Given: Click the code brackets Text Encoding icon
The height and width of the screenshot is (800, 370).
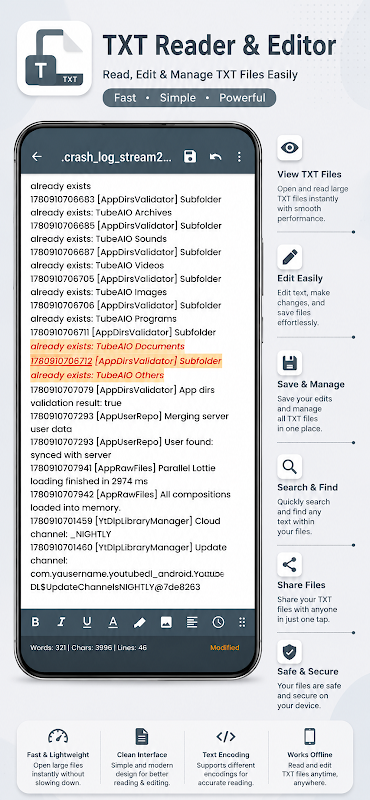Looking at the screenshot, I should pyautogui.click(x=226, y=736).
